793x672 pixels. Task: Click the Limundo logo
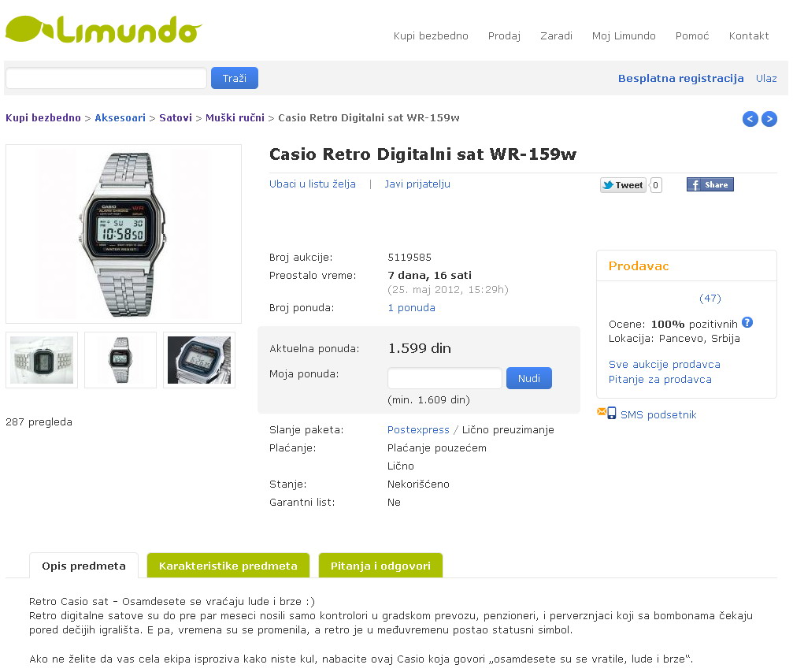(103, 29)
